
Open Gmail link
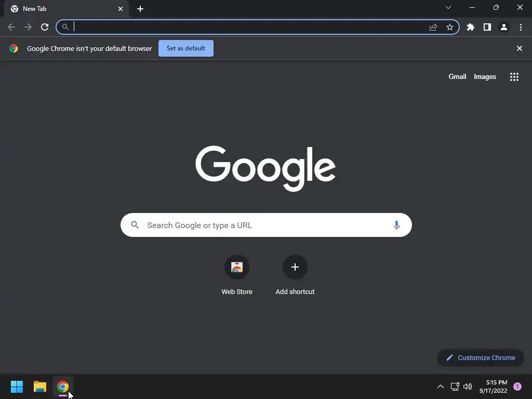pyautogui.click(x=457, y=77)
